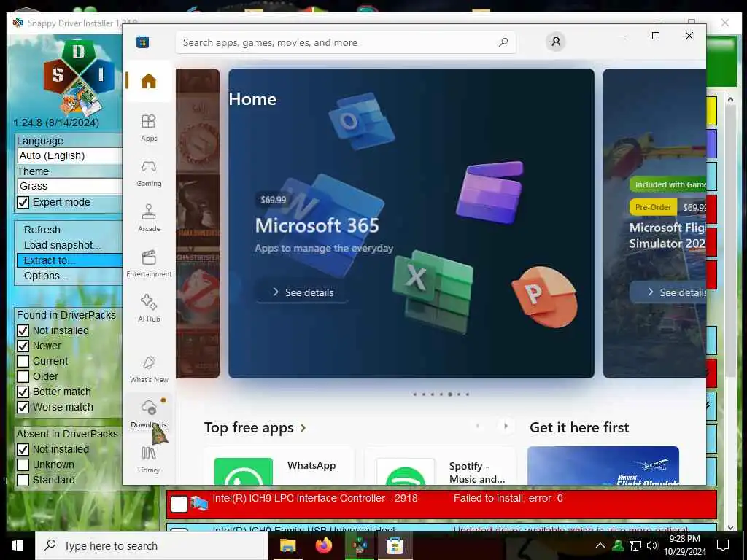The height and width of the screenshot is (560, 747).
Task: Go to previous Top free apps page
Action: point(477,426)
